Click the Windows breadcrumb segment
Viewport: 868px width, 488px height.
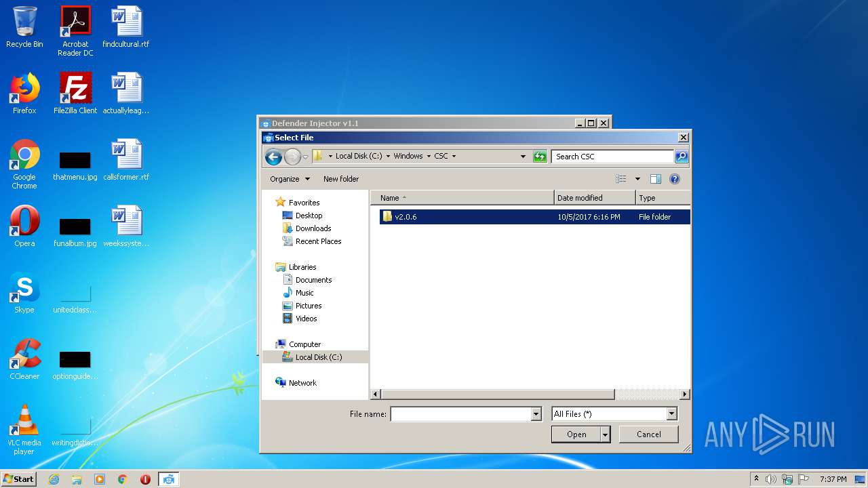pyautogui.click(x=408, y=157)
